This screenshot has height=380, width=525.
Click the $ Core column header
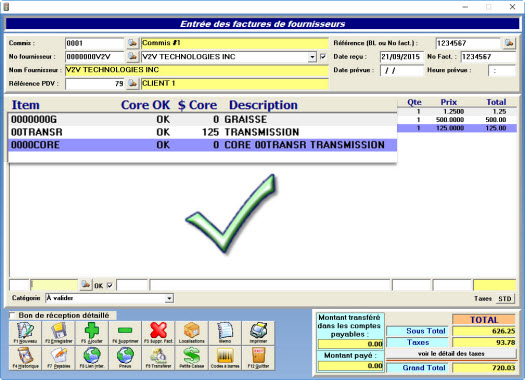point(198,105)
